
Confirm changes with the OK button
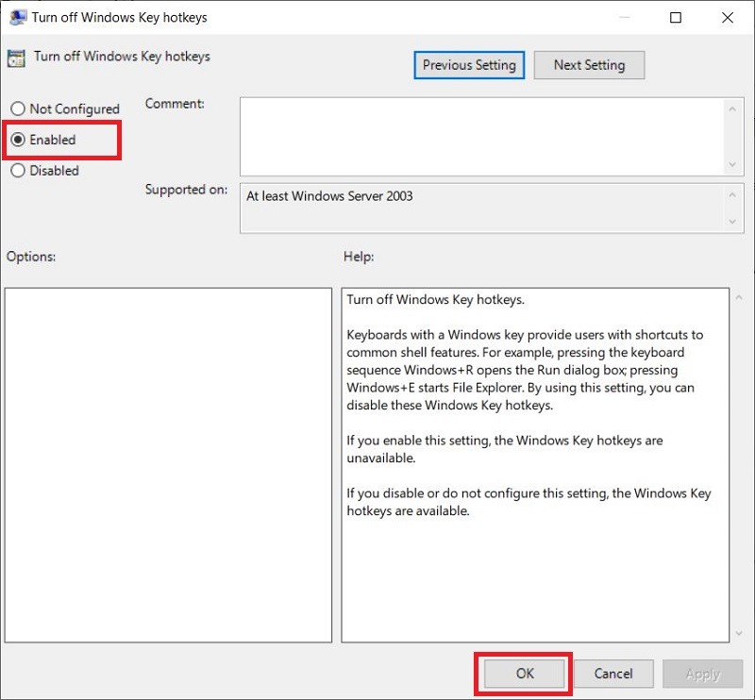click(524, 674)
